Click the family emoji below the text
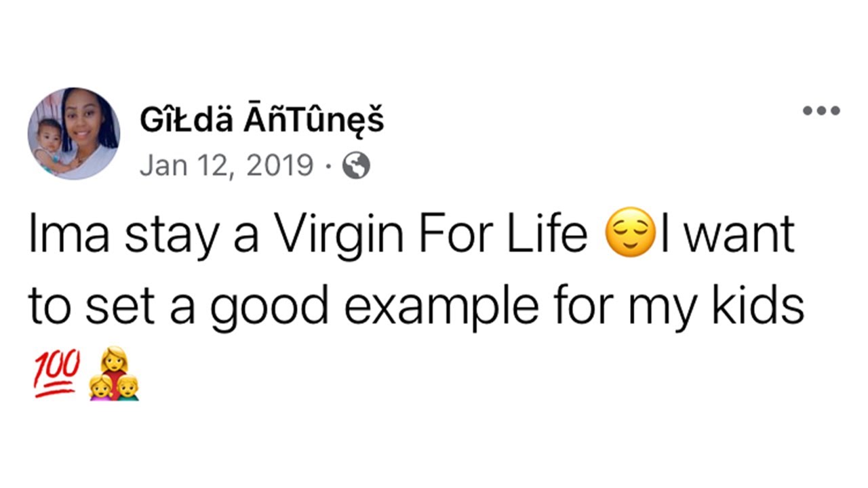Image resolution: width=868 pixels, height=488 pixels. pos(114,373)
